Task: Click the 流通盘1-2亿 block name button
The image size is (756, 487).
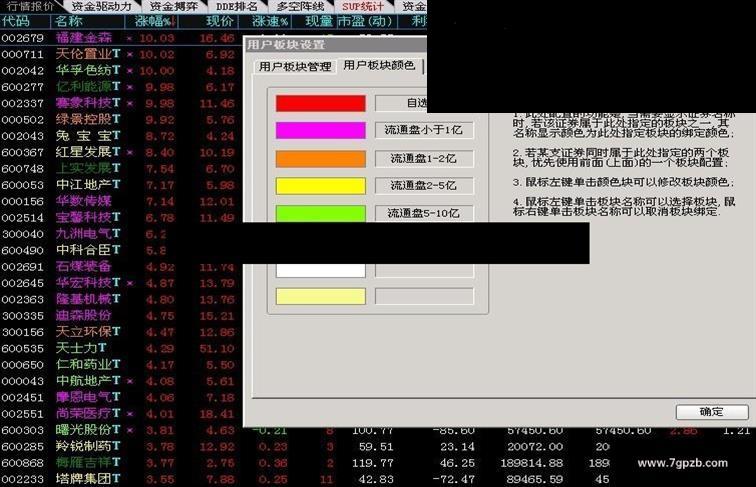Action: [424, 159]
